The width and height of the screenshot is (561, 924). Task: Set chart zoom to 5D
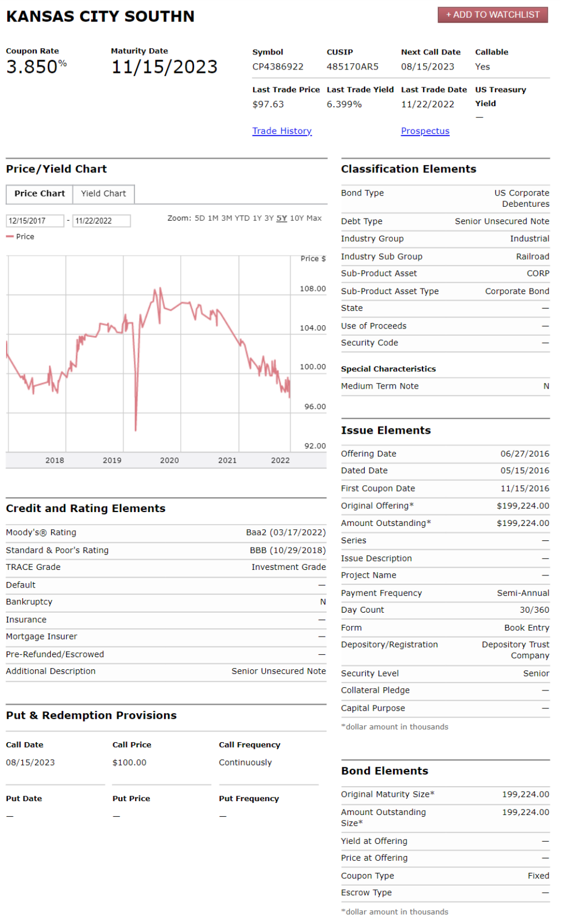point(200,218)
